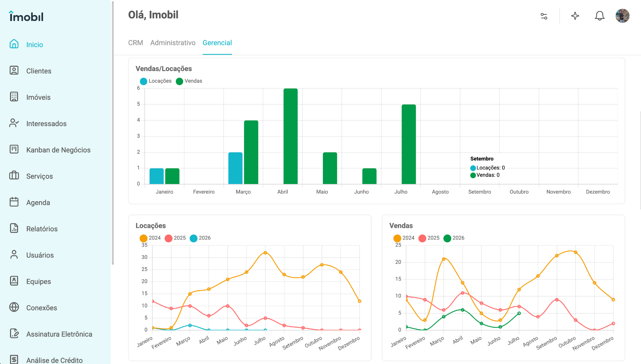Click the Relatórios report icon
Screen dimensions: 641x364
(x=14, y=229)
